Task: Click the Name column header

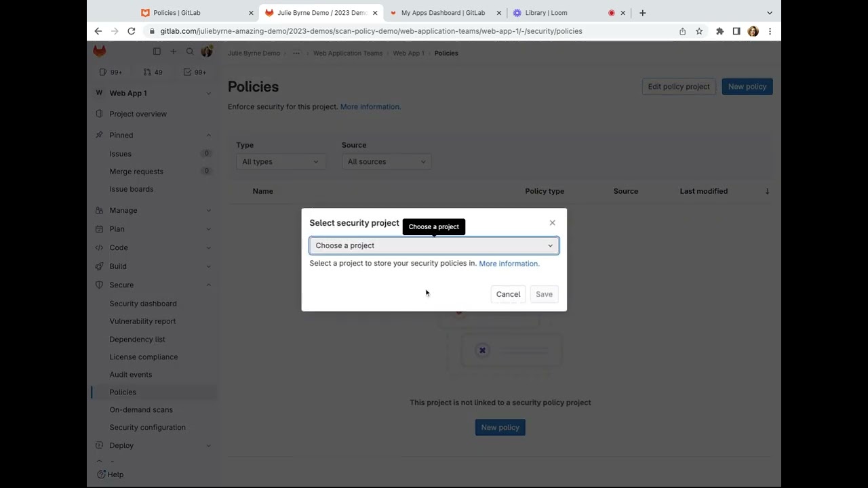Action: [x=263, y=191]
